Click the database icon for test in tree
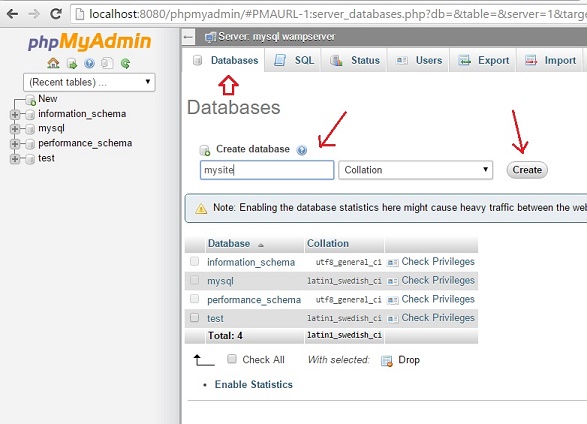This screenshot has width=587, height=424. click(30, 159)
